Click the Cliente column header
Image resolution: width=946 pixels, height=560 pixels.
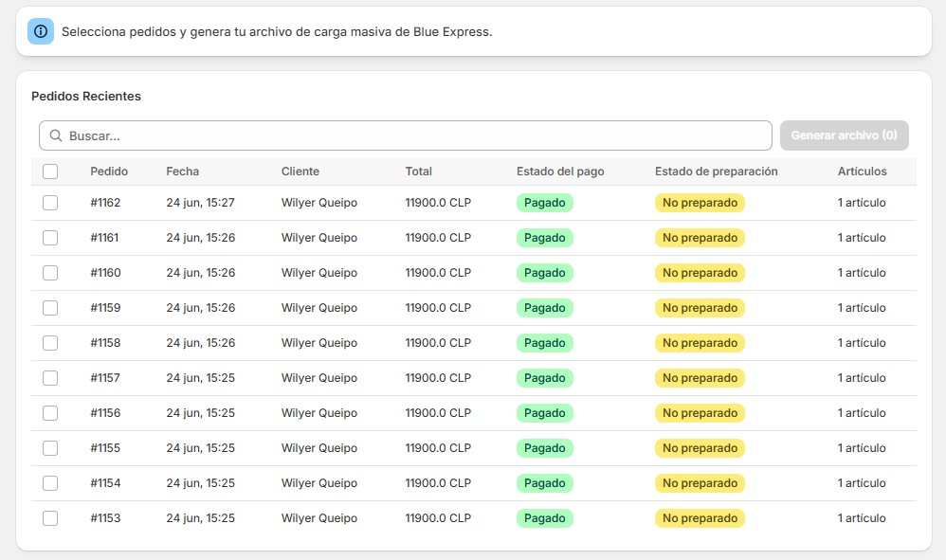(300, 172)
